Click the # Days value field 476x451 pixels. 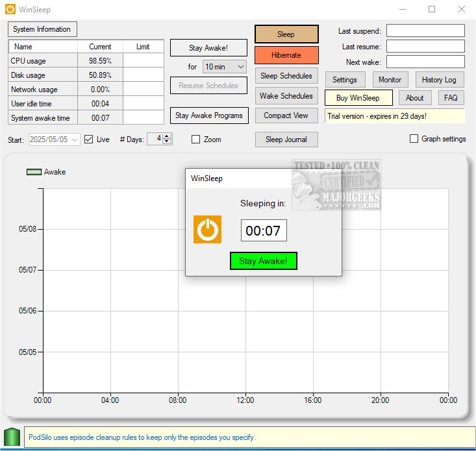[155, 139]
